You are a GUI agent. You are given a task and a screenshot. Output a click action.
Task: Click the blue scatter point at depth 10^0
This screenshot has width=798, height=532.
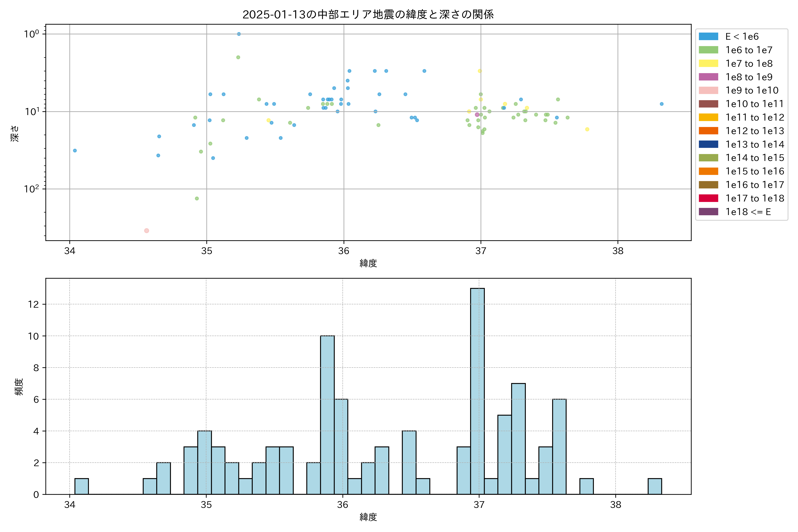coord(239,34)
